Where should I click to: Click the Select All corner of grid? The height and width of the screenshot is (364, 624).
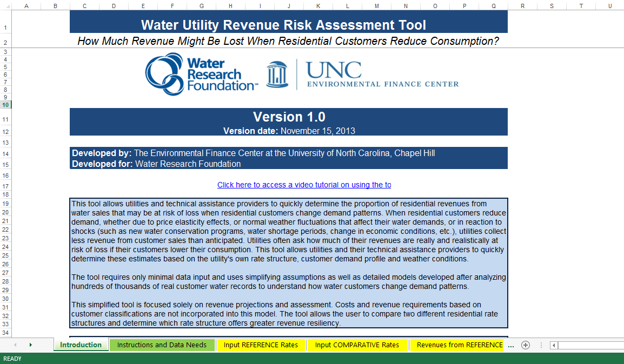click(x=6, y=6)
